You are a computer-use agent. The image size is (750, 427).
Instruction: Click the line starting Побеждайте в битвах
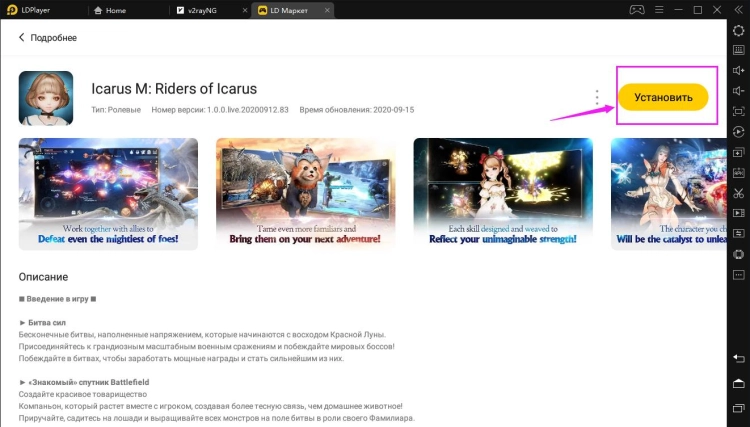pos(181,359)
